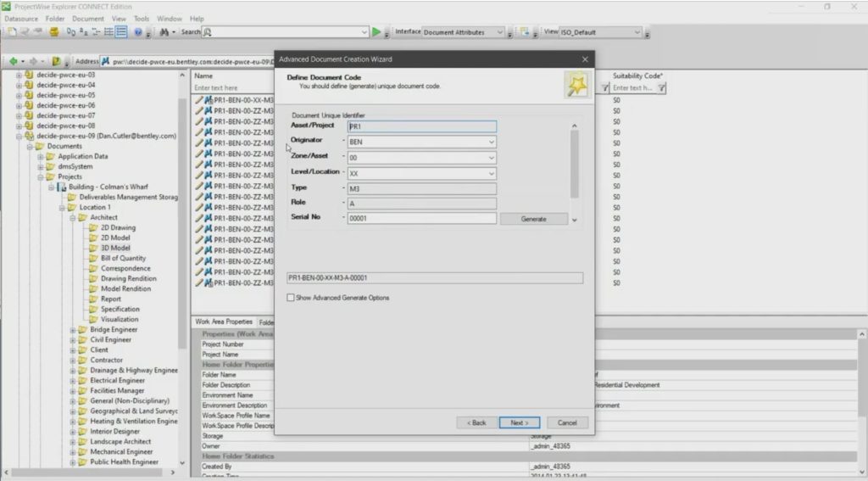The width and height of the screenshot is (868, 481).
Task: Click the wizard star icon
Action: (576, 85)
